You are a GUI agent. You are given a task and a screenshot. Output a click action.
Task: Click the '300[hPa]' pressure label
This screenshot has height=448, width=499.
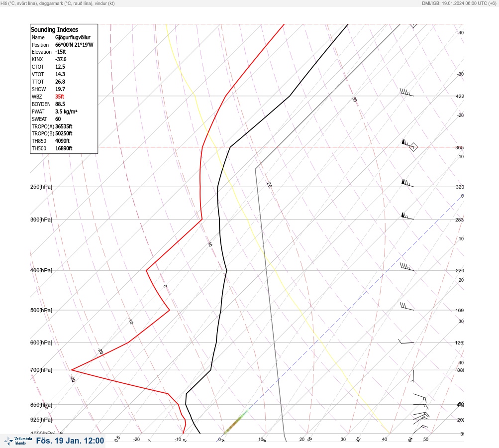41,220
